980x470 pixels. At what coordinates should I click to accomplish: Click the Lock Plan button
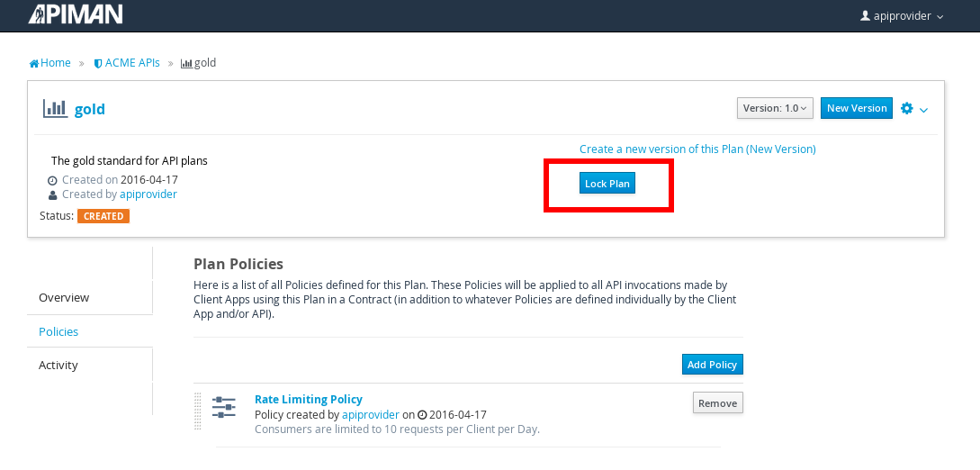point(607,183)
